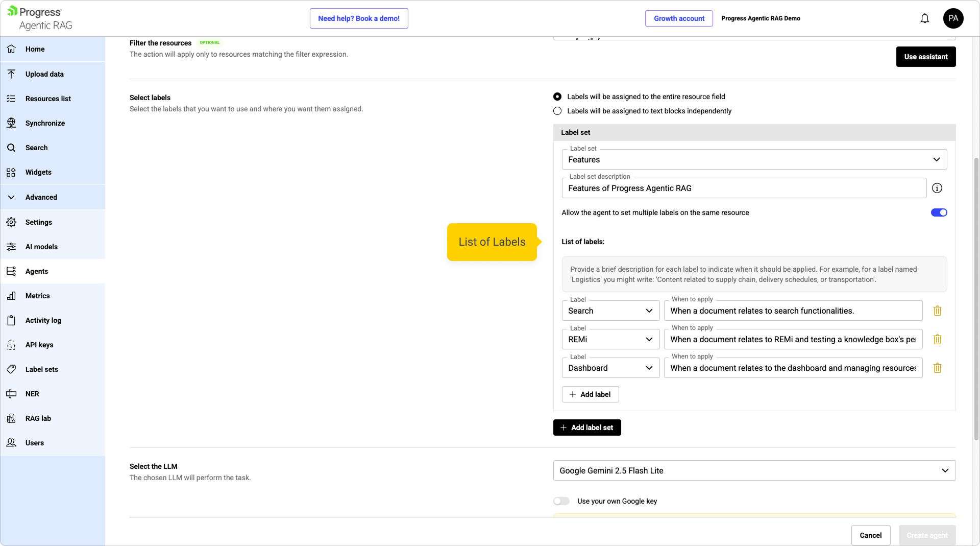Viewport: 980px width, 546px height.
Task: Open label set description info icon
Action: (937, 188)
